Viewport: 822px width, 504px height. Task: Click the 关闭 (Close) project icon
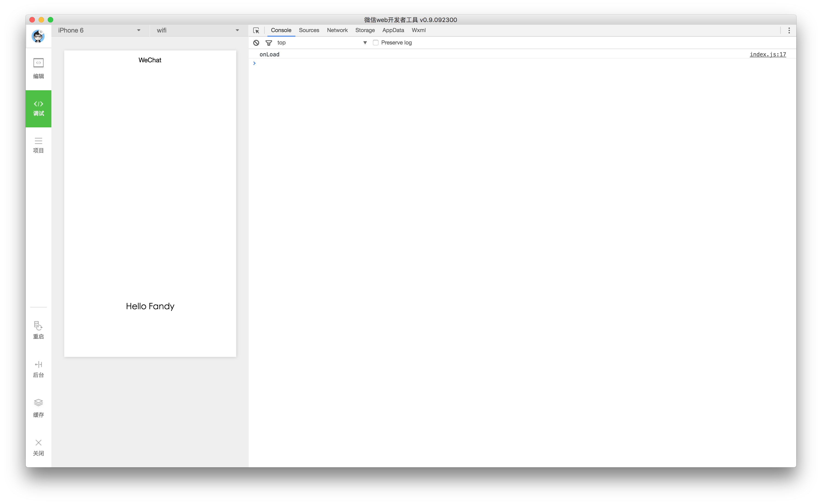38,447
